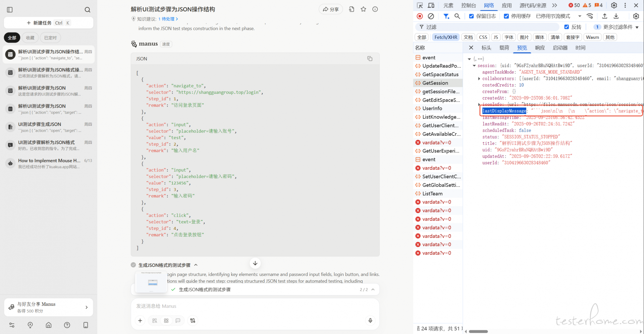The image size is (644, 334).
Task: Open the login page preview thumbnail
Action: click(x=151, y=282)
